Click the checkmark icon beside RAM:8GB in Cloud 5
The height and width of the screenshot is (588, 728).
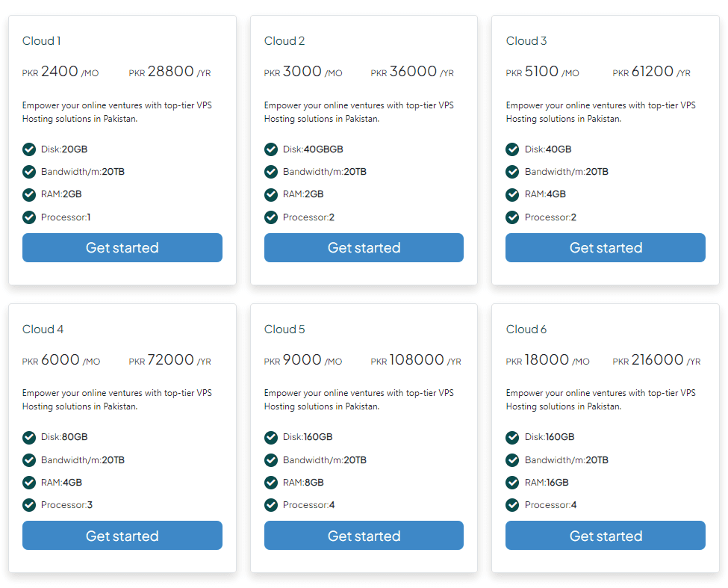(x=270, y=483)
